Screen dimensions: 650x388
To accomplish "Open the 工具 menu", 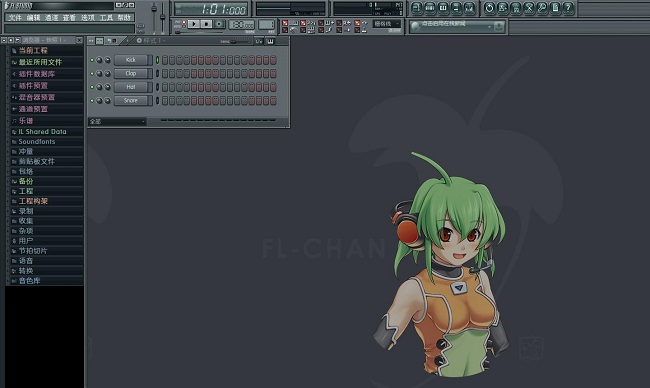I will click(x=106, y=17).
